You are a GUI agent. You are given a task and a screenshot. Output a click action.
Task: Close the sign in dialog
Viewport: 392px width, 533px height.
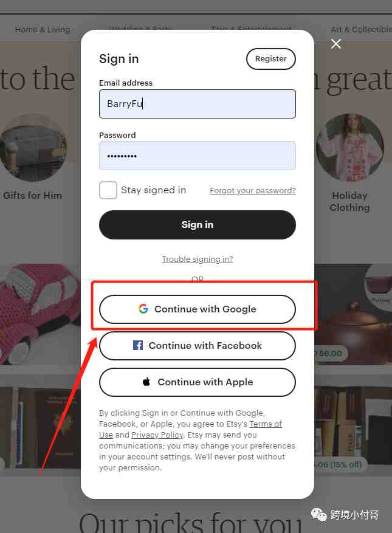[x=336, y=44]
